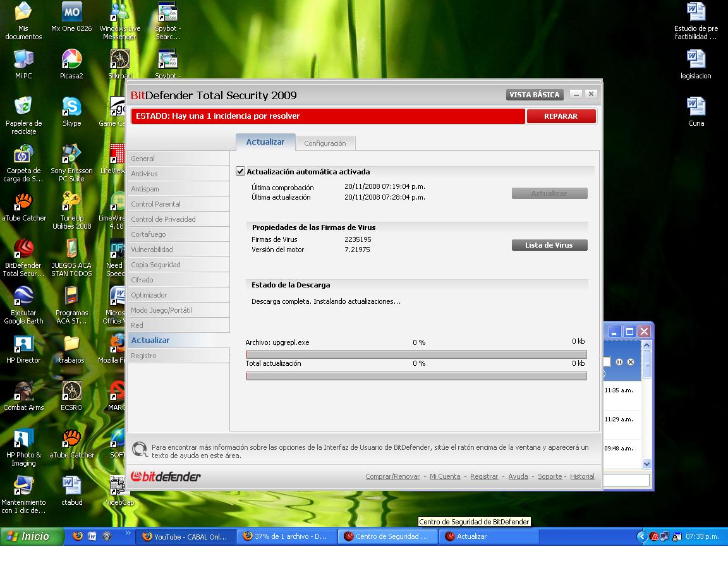Open Mantenimiento con 1 clic shortcut

23,495
